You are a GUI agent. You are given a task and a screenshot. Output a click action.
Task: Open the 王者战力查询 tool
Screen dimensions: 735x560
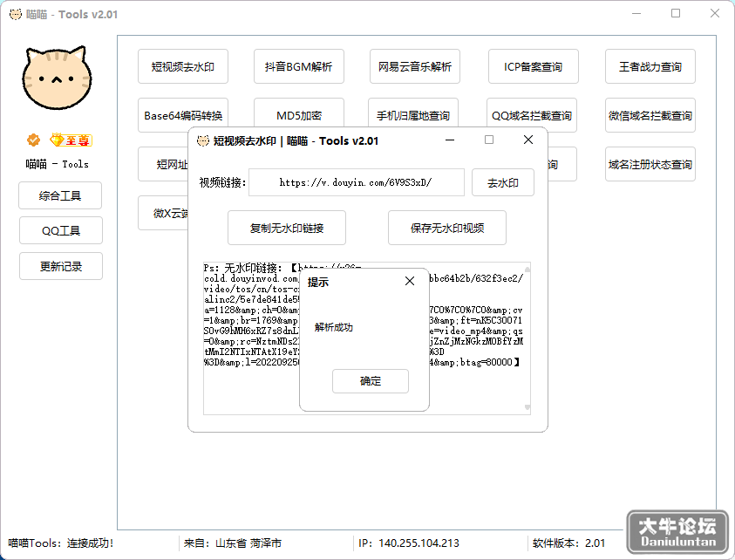click(650, 66)
